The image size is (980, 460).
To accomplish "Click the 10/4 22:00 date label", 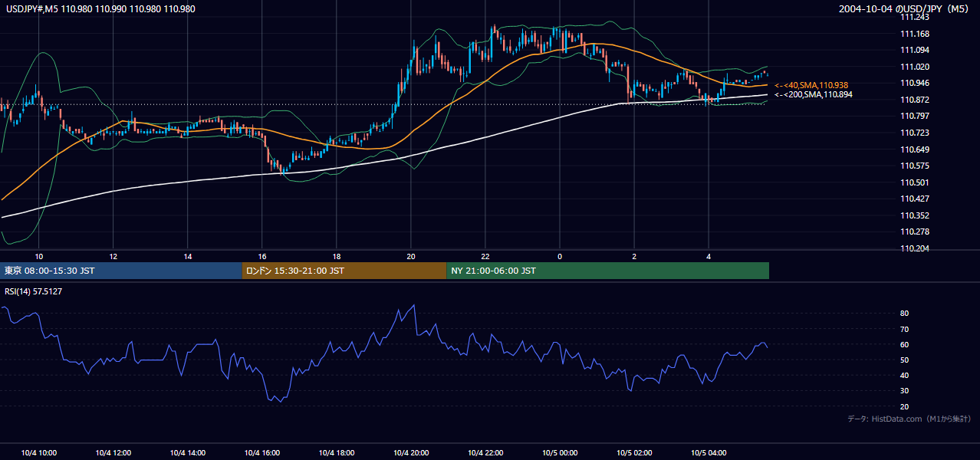I will click(485, 453).
